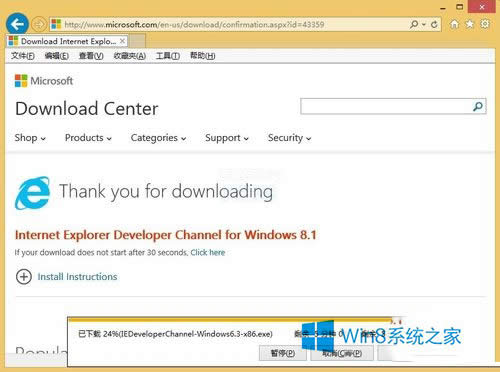The height and width of the screenshot is (372, 500).
Task: Click the Thank you for downloading text
Action: [166, 192]
